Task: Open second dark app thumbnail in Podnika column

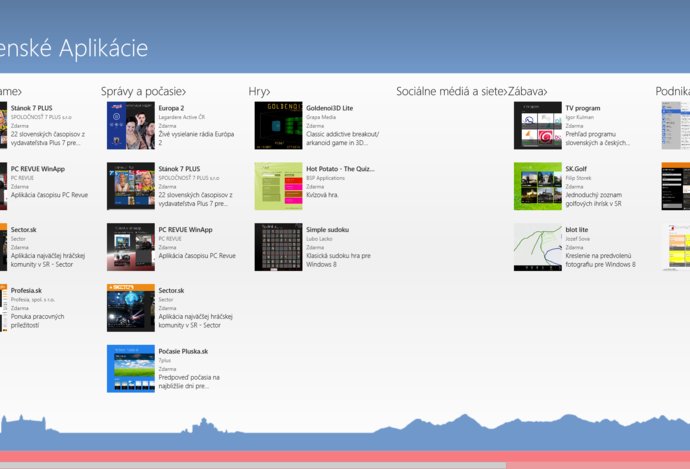Action: 675,186
